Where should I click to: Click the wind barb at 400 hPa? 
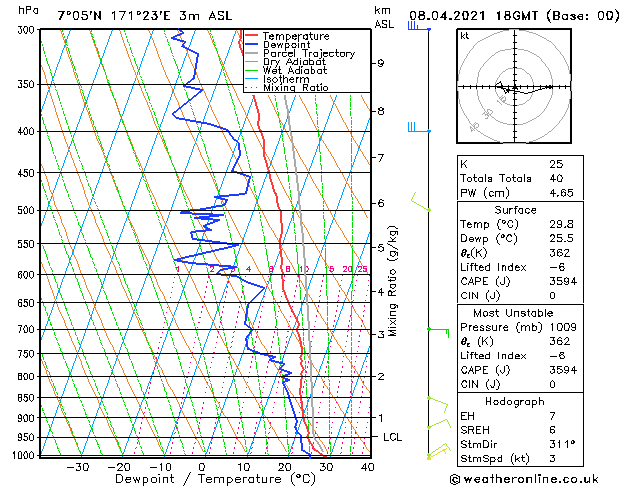[x=419, y=128]
